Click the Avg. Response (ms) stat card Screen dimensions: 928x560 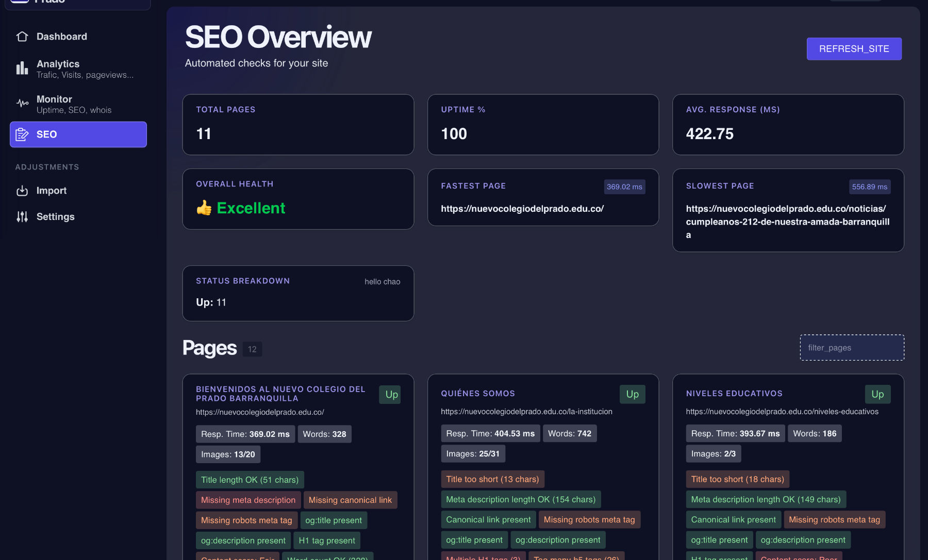[x=788, y=125]
